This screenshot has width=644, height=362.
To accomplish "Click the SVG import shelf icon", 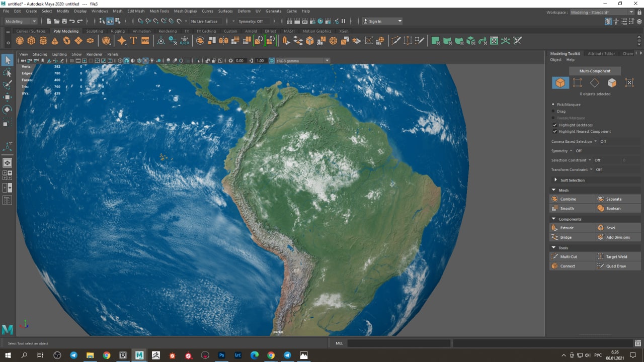I will 145,41.
